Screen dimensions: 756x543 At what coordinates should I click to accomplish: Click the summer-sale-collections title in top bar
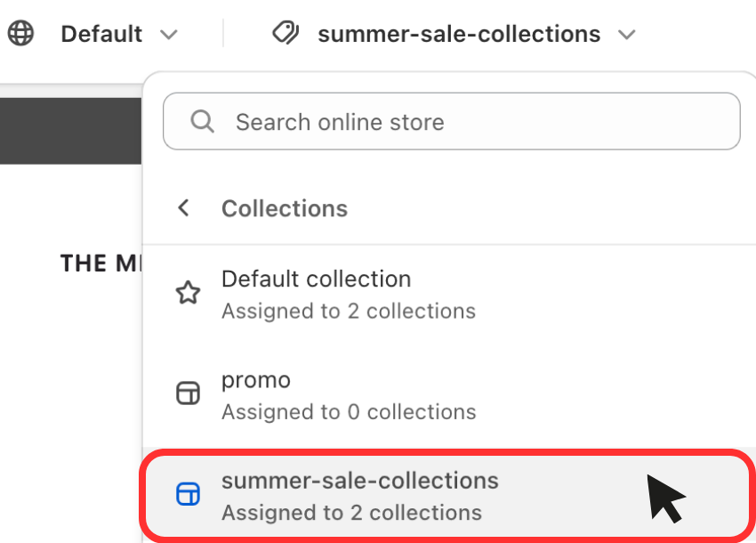pyautogui.click(x=459, y=34)
